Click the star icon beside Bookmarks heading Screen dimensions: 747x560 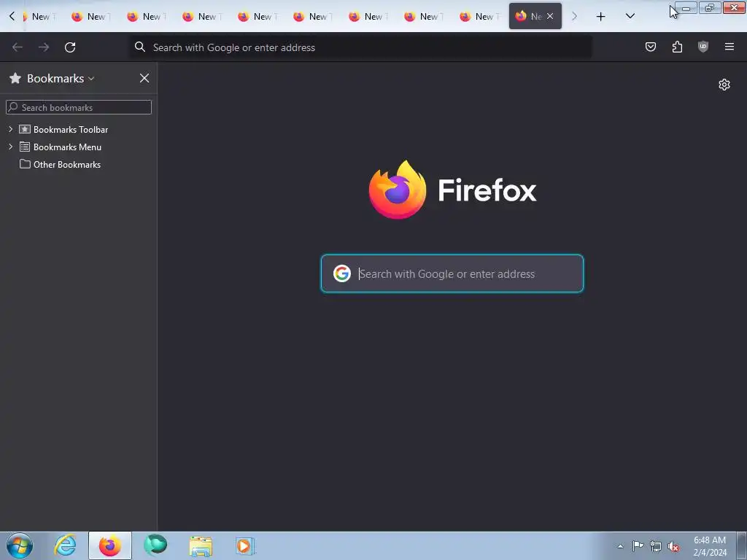click(x=15, y=79)
